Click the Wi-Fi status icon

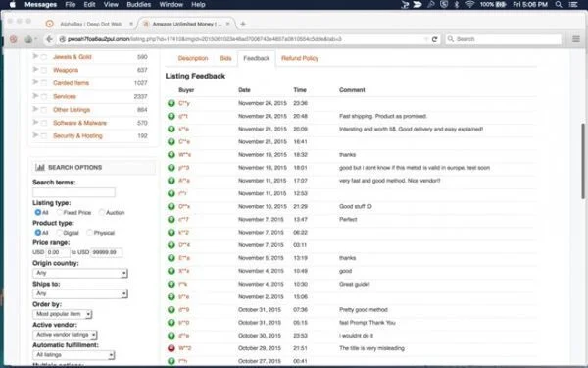tap(469, 5)
